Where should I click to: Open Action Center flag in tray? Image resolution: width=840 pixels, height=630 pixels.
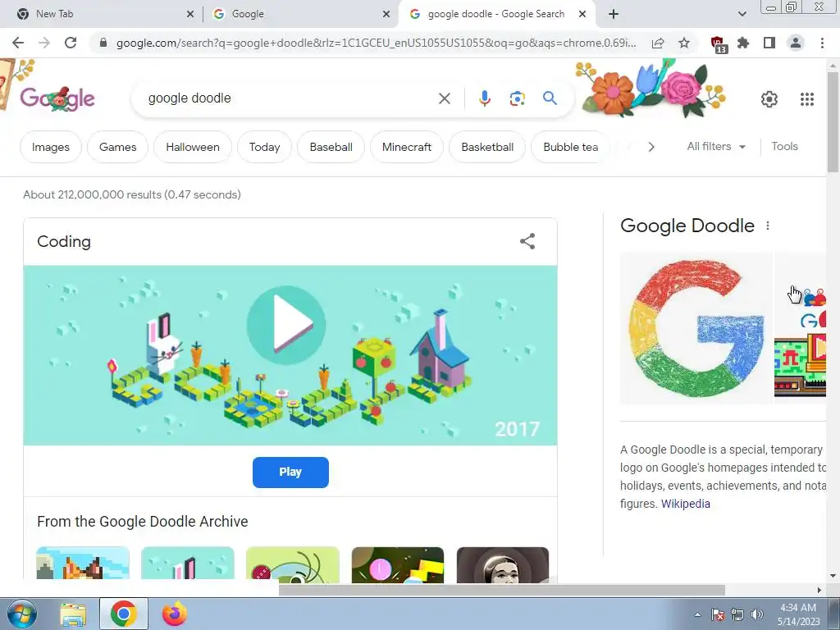[717, 614]
